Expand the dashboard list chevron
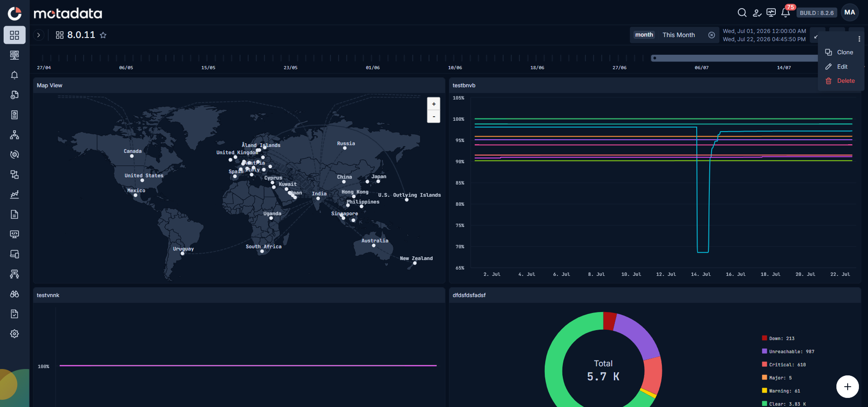The height and width of the screenshot is (407, 868). [39, 35]
